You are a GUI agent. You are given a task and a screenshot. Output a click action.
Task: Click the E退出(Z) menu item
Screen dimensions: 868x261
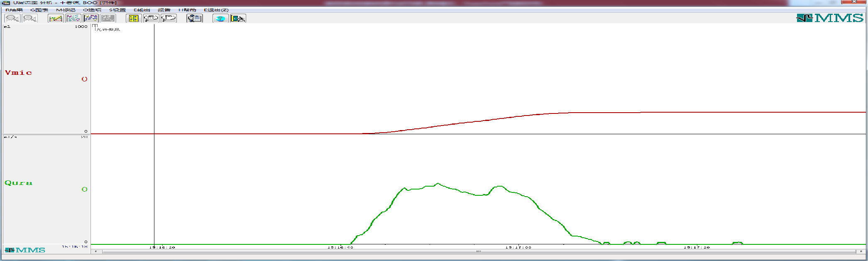click(216, 10)
